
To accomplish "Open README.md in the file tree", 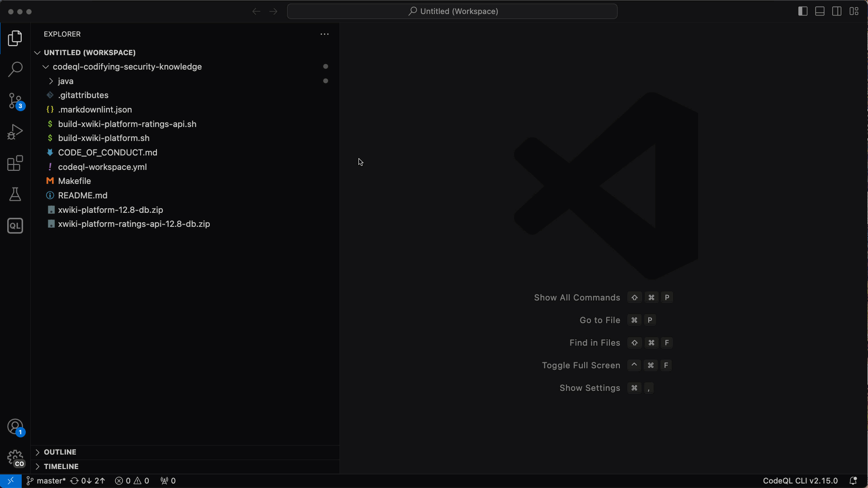I will [83, 195].
